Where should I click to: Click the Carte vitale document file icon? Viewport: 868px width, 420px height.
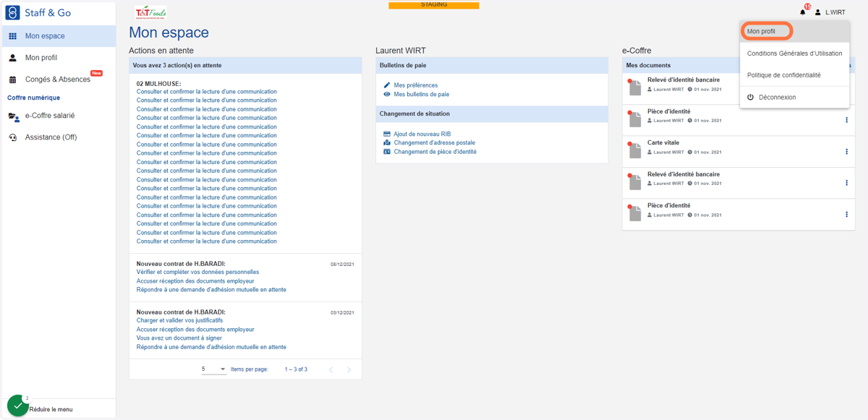tap(635, 150)
